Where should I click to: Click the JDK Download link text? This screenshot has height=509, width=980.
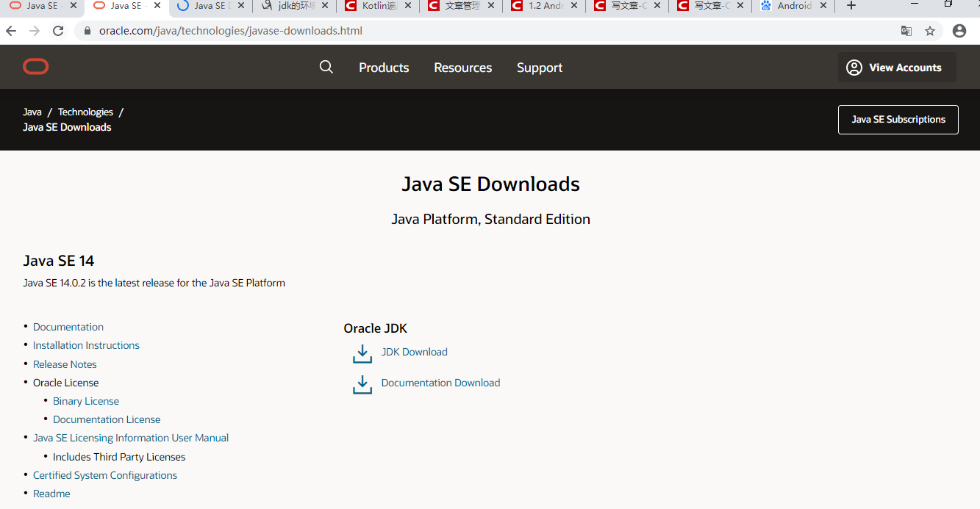(415, 352)
